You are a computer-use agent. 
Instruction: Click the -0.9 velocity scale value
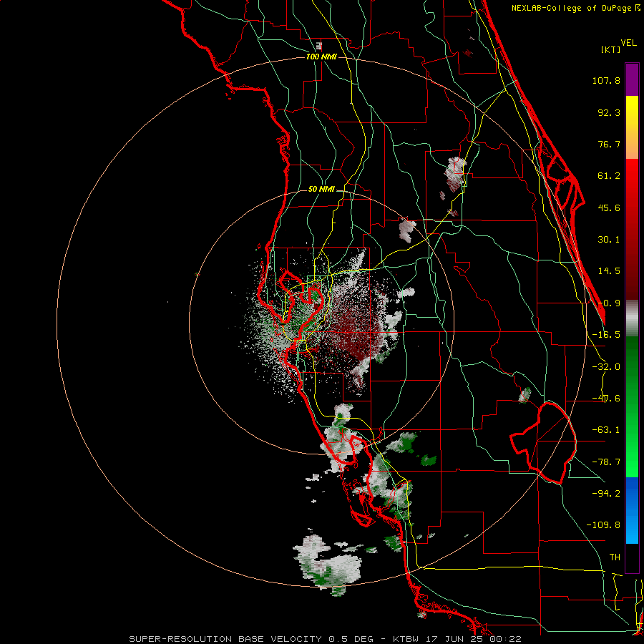[609, 303]
